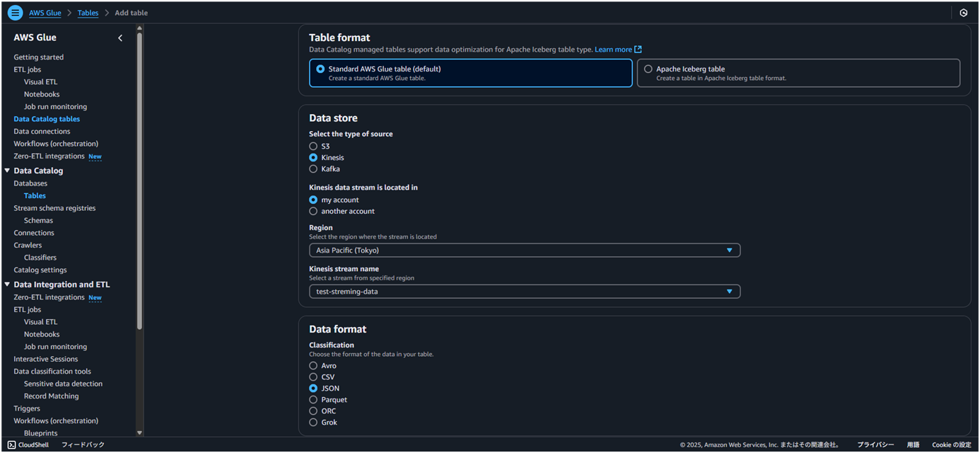The width and height of the screenshot is (980, 453).
Task: Collapse the Data Integration and ETL section
Action: point(7,285)
